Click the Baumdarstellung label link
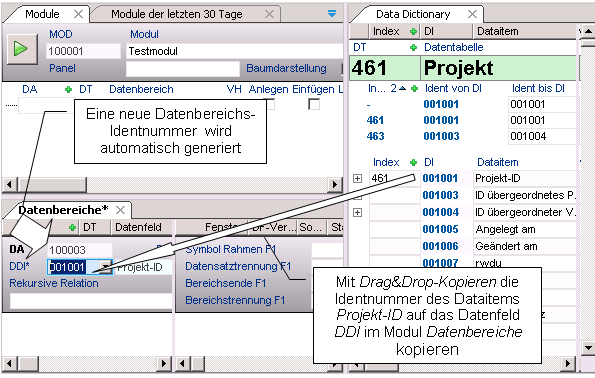595x378 pixels. [x=286, y=68]
